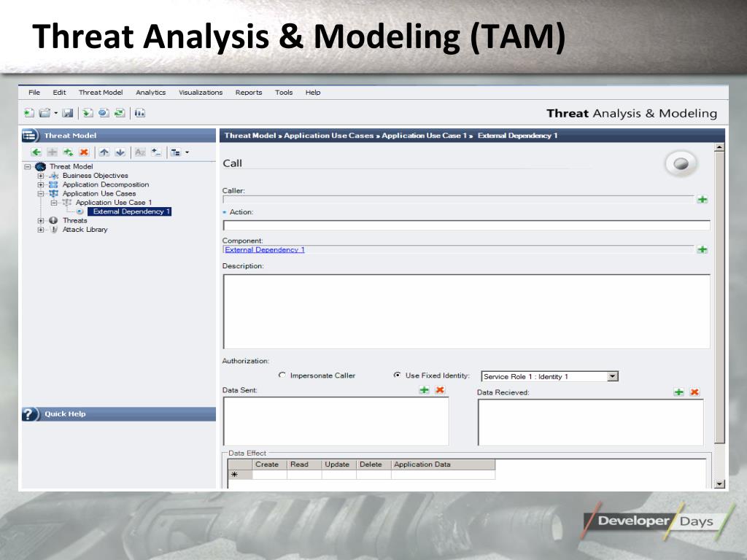Collapse the Application Use Cases node

click(x=41, y=194)
